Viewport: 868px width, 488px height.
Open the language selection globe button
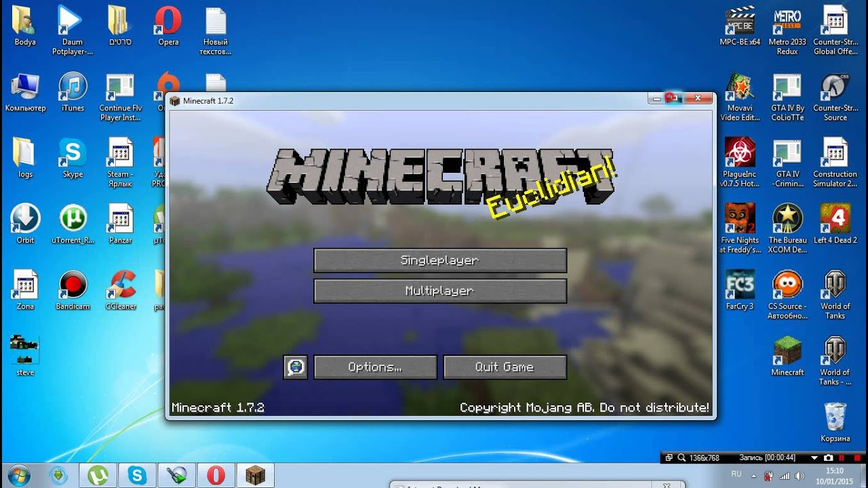tap(296, 367)
